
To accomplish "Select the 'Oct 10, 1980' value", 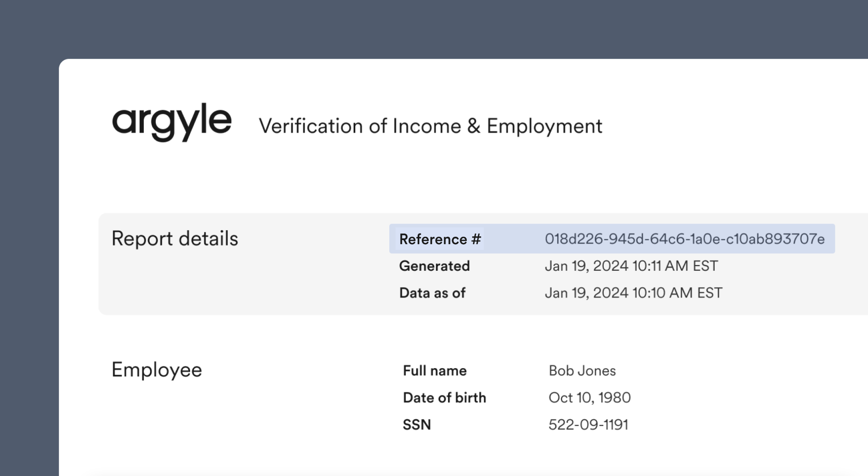I will pyautogui.click(x=589, y=398).
